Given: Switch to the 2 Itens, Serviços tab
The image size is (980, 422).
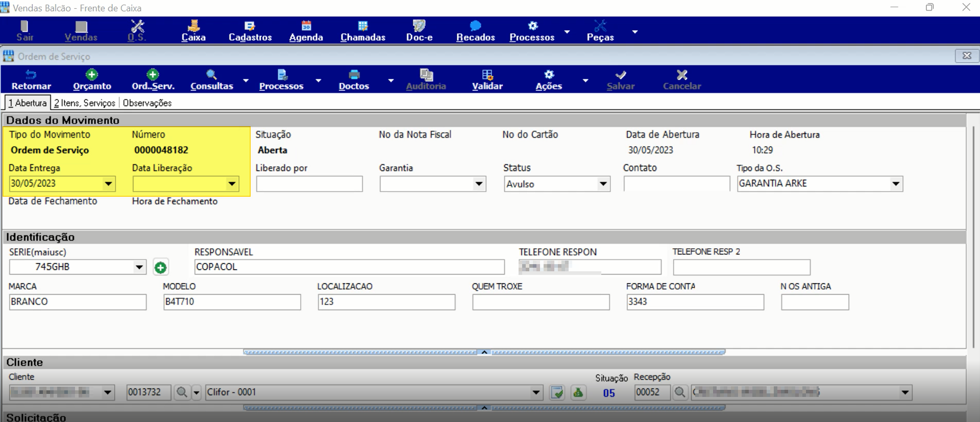Looking at the screenshot, I should [85, 103].
